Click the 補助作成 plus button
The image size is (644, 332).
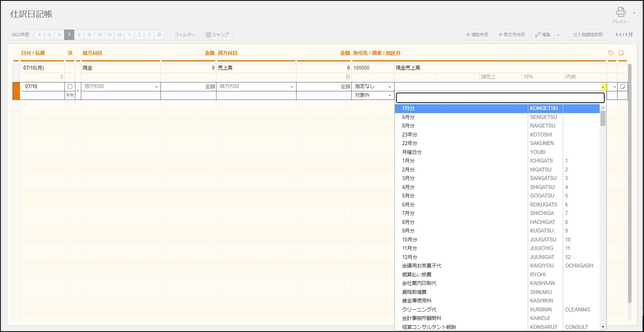477,35
